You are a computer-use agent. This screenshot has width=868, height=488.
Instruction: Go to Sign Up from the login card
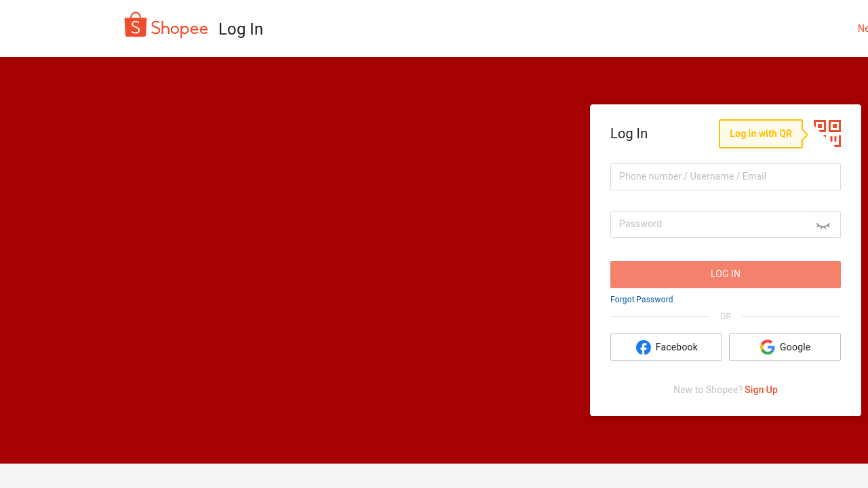point(761,390)
